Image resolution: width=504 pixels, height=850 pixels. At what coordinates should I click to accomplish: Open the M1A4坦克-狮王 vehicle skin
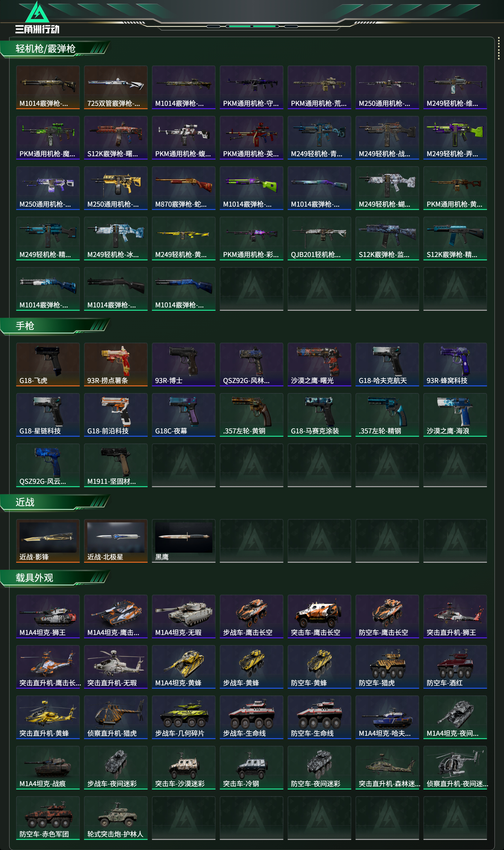click(48, 617)
